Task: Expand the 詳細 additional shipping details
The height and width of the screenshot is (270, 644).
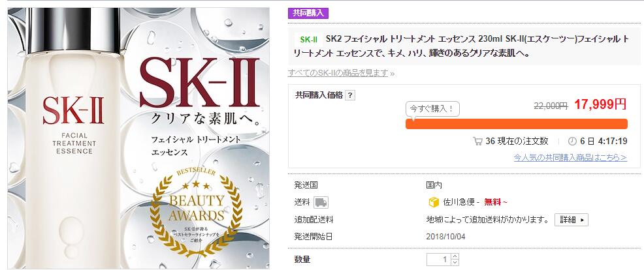Action: coord(572,220)
